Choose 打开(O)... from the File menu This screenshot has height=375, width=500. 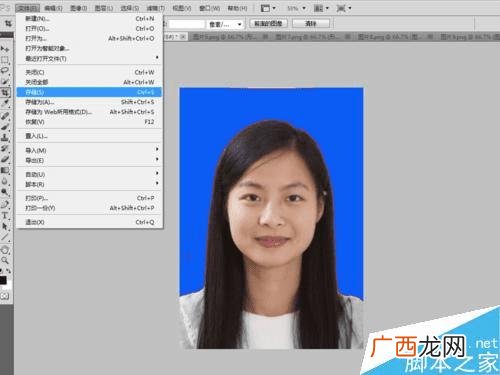[89, 29]
